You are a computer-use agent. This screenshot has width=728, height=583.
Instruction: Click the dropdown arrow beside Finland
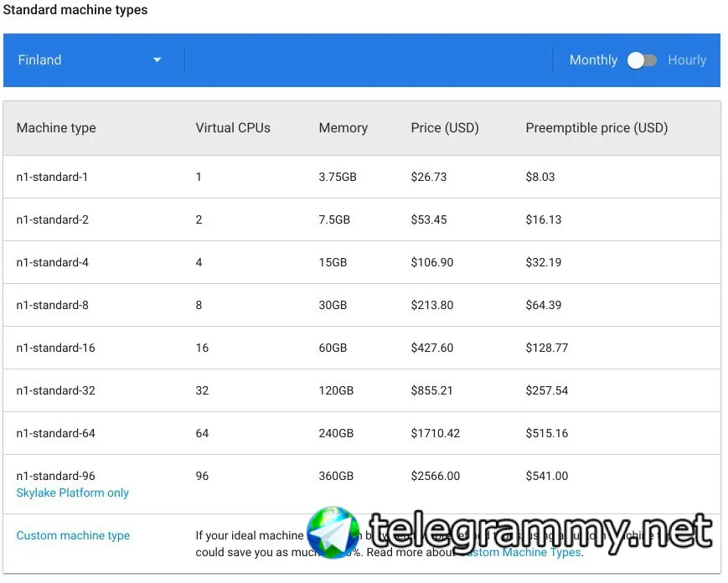pos(157,59)
